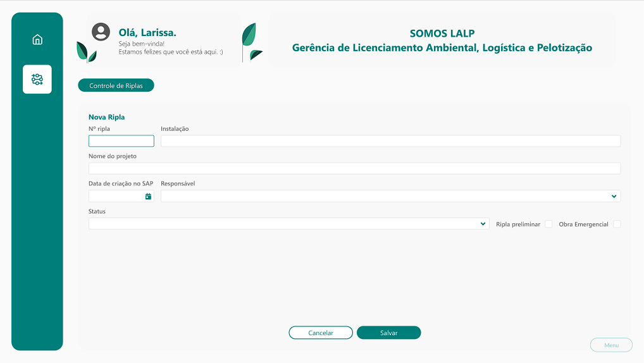Click the Gerência de Licenciamento Ambiental subtitle
The image size is (644, 363).
[x=442, y=47]
